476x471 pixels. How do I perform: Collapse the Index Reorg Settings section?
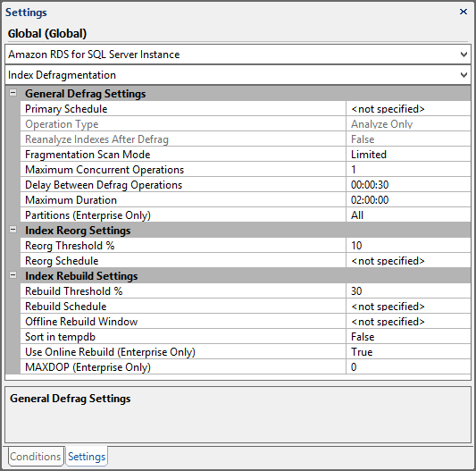pos(13,230)
